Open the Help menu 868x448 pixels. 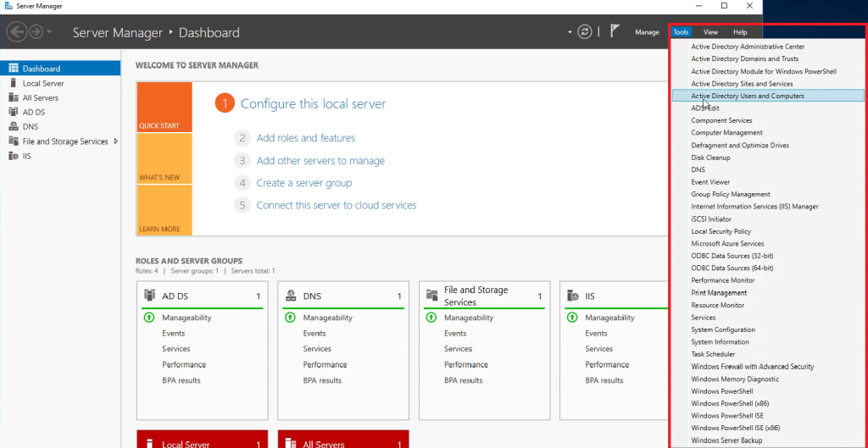[740, 32]
